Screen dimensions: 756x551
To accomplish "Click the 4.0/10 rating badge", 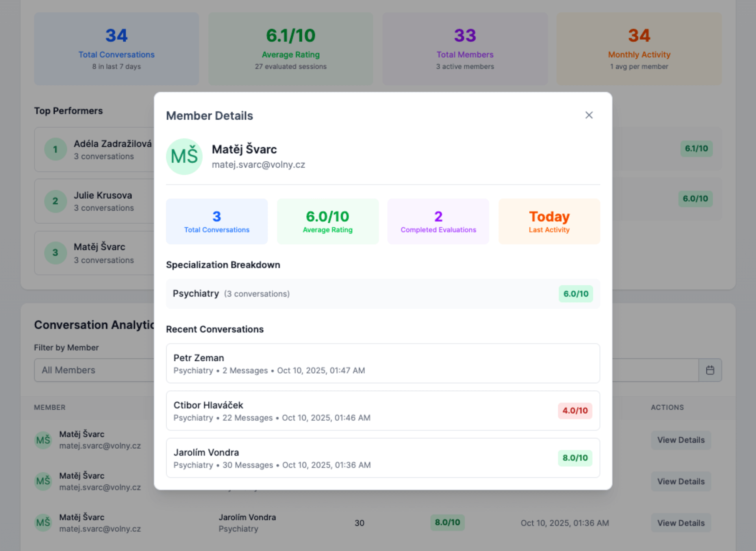I will click(574, 410).
